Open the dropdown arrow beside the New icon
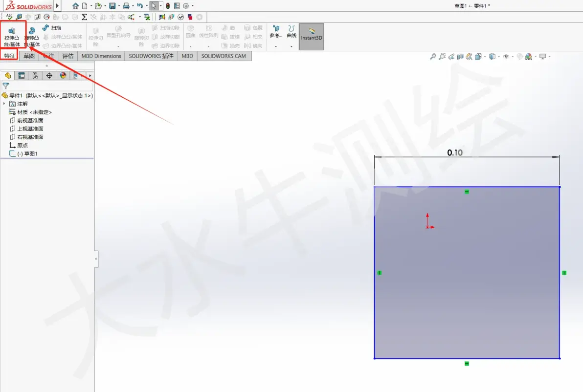The width and height of the screenshot is (583, 392). [91, 6]
